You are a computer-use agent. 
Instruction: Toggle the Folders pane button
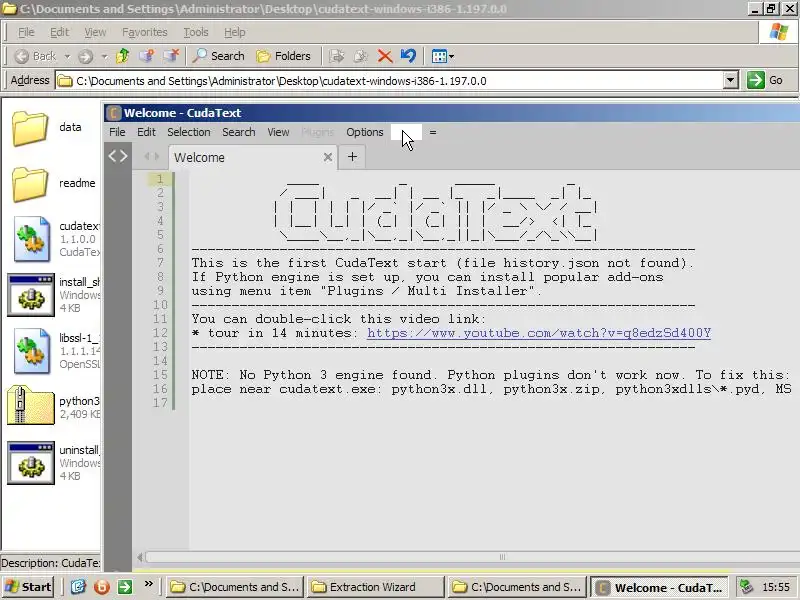(283, 56)
